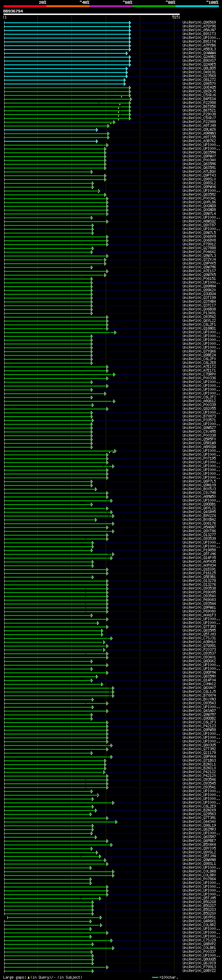Open hit UniRef100_Q2A9E5

199,64
